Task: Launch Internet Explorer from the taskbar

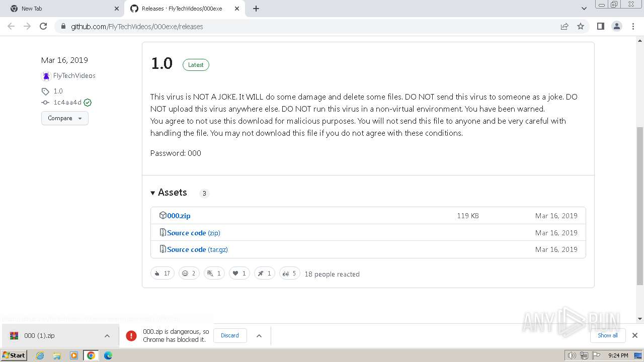Action: click(x=40, y=355)
